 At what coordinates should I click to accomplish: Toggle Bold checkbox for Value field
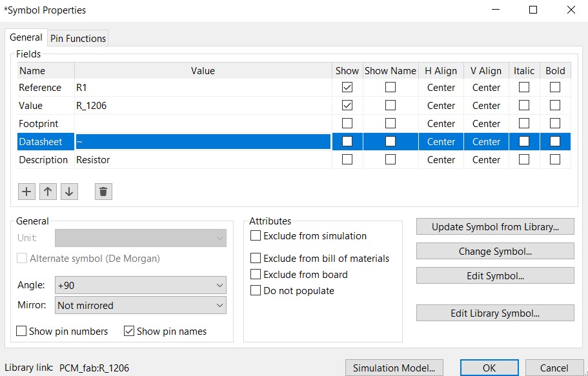(x=555, y=106)
